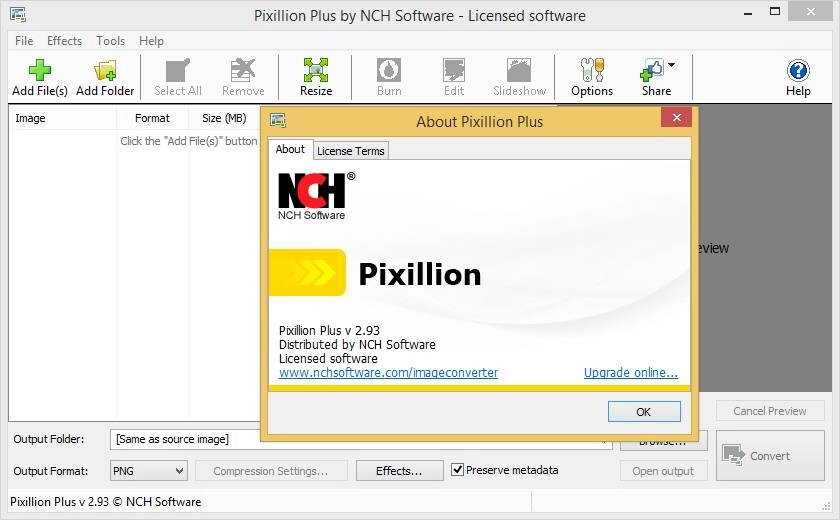
Task: Click the Size (MB) column header
Action: coord(224,118)
